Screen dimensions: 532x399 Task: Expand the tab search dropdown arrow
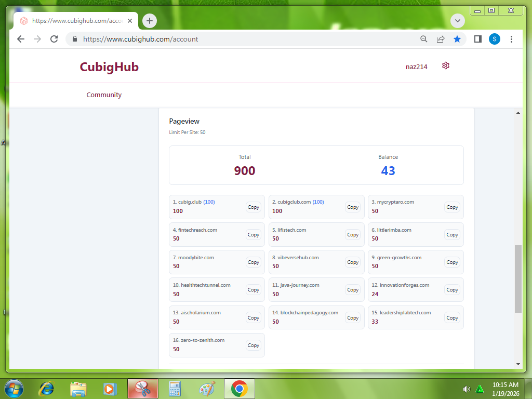pos(457,21)
